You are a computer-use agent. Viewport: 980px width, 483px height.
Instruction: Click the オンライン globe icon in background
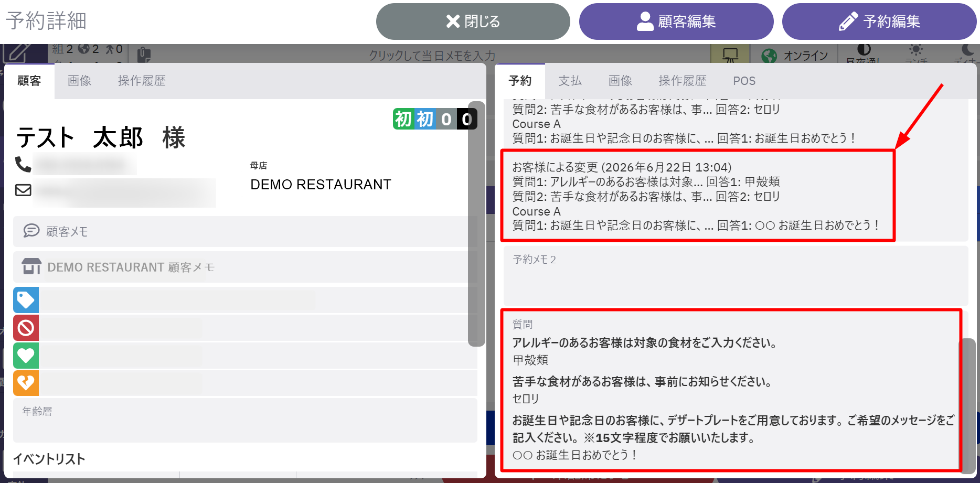pos(769,56)
